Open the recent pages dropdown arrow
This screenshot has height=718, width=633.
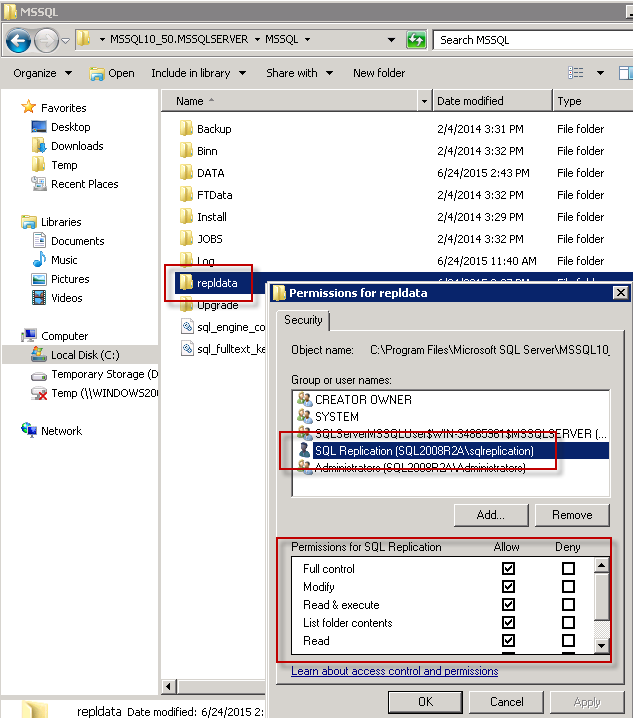65,41
